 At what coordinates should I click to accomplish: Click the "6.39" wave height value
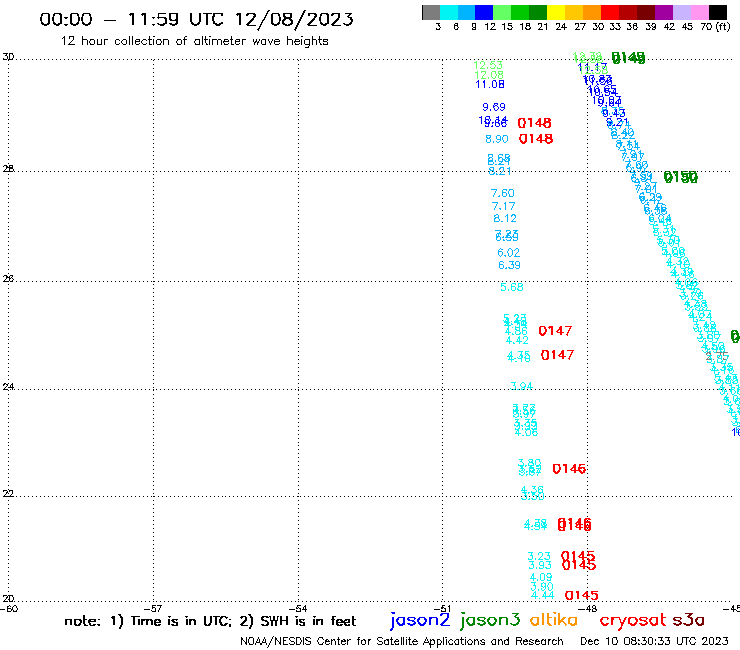point(509,265)
